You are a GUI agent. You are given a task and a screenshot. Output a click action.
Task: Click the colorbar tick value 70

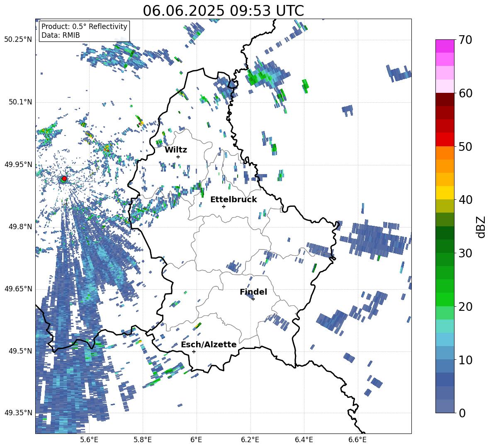coord(465,40)
